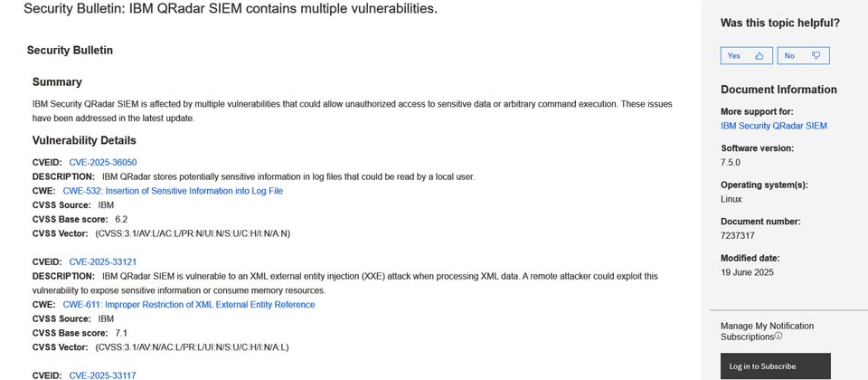The image size is (868, 380).
Task: Click the CVSS vector string ending A:N
Action: click(x=193, y=233)
